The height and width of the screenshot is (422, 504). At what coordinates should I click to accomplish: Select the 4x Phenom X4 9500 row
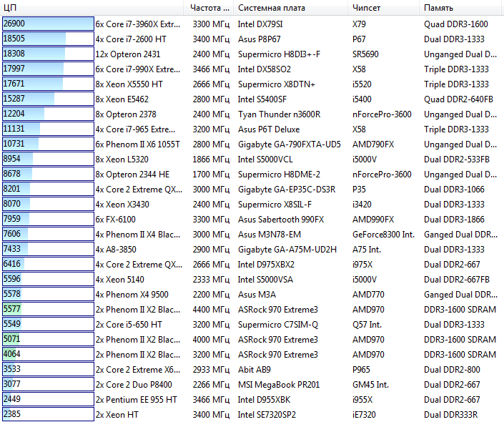tap(252, 294)
